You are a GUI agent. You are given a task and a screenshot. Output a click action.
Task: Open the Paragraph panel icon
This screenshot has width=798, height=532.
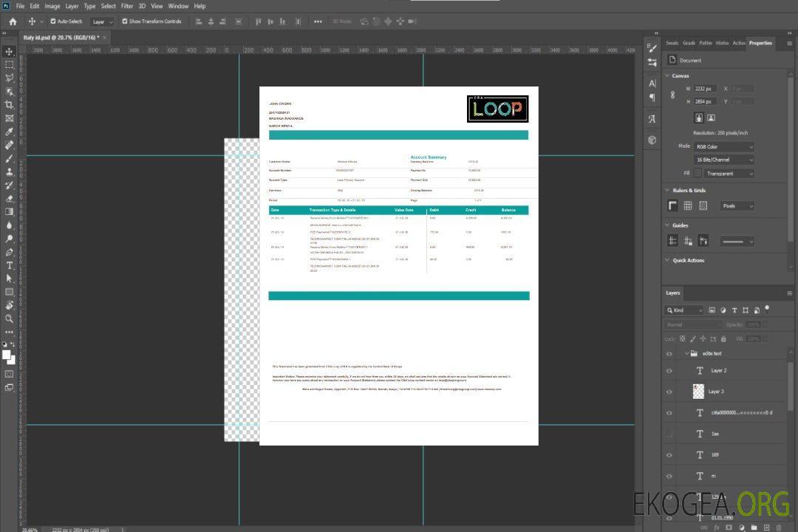click(652, 98)
